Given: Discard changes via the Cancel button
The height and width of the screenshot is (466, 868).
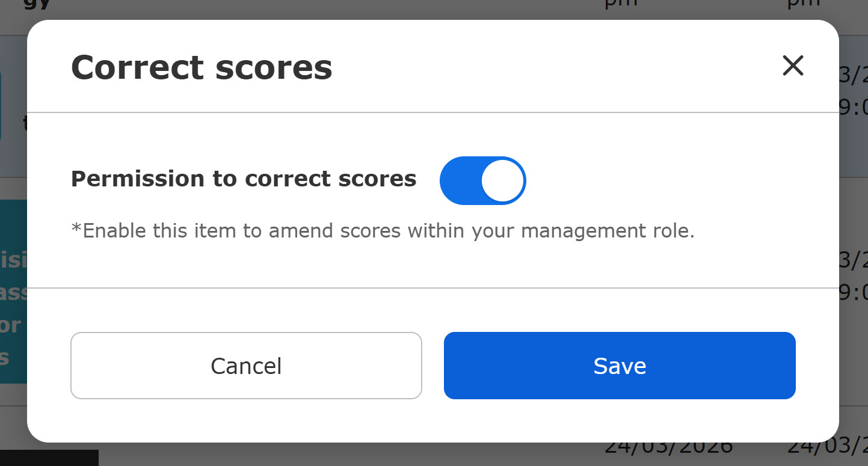Looking at the screenshot, I should (x=246, y=366).
